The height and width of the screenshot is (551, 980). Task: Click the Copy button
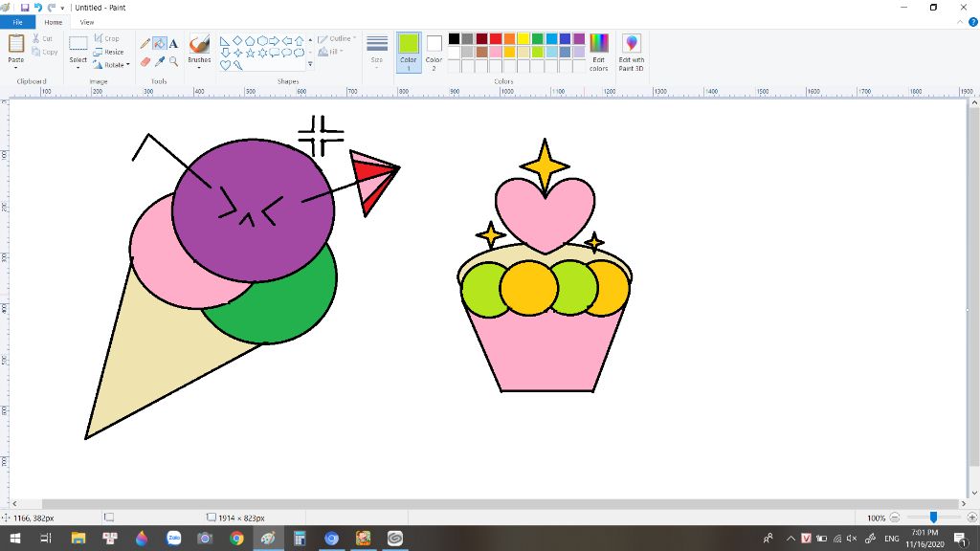pyautogui.click(x=45, y=52)
